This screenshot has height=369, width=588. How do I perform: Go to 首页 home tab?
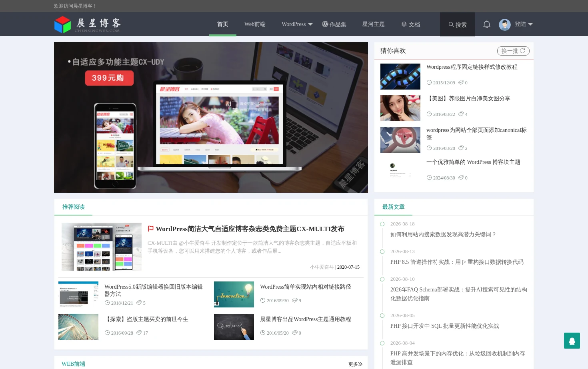point(223,24)
